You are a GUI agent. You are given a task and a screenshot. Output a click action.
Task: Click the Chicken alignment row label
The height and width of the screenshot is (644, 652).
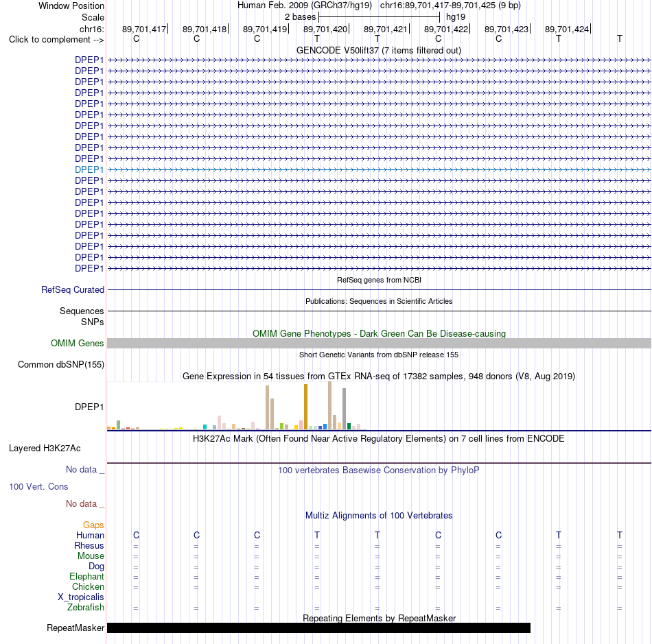pos(88,586)
